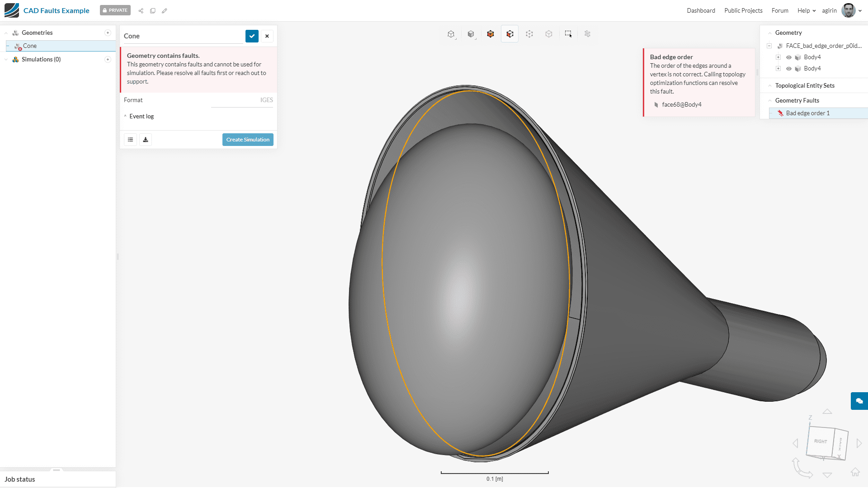This screenshot has width=868, height=488.
Task: Open the render mode cube menu
Action: (471, 34)
